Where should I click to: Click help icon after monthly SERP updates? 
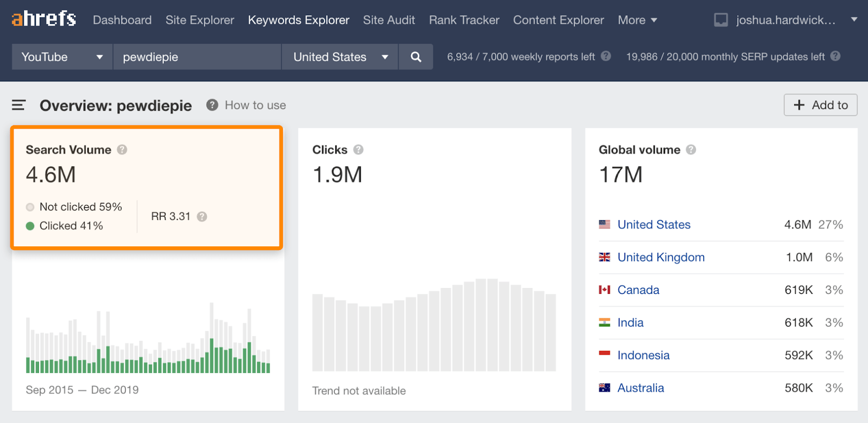click(x=835, y=56)
